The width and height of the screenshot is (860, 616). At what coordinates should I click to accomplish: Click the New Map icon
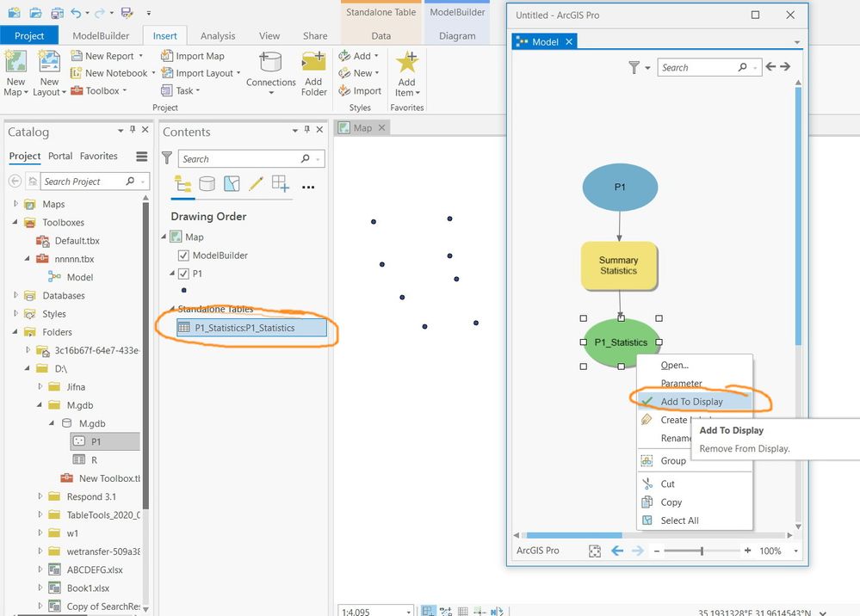[15, 62]
